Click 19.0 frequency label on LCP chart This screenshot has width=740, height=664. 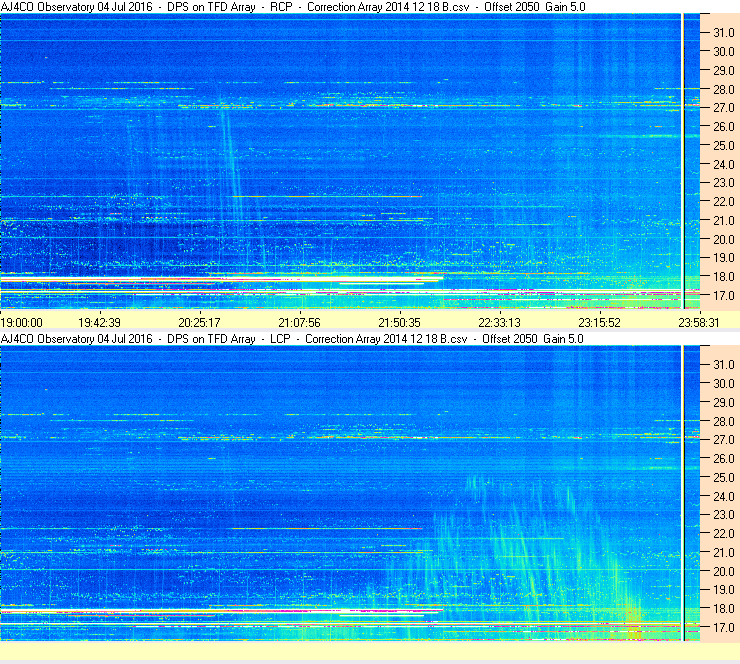(x=724, y=590)
